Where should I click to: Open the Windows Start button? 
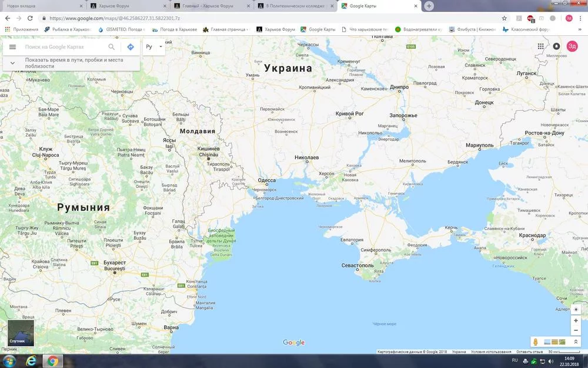[x=8, y=361]
